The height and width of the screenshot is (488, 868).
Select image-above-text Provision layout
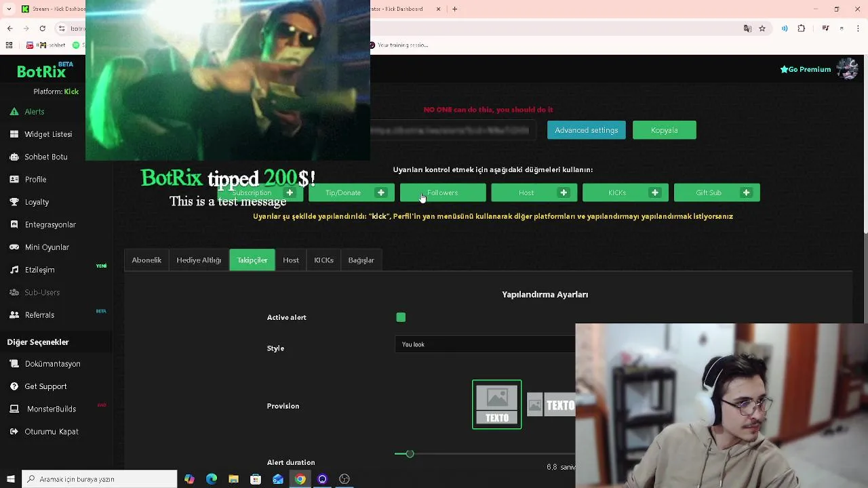[497, 405]
